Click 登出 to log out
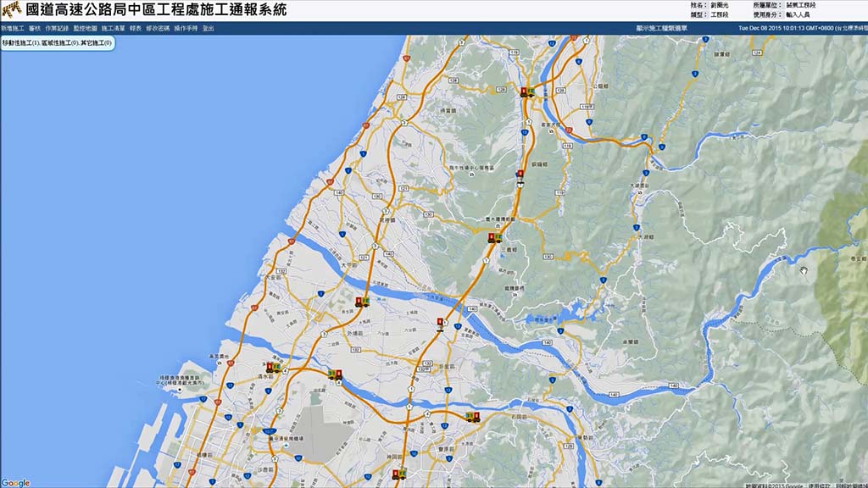 (x=209, y=28)
